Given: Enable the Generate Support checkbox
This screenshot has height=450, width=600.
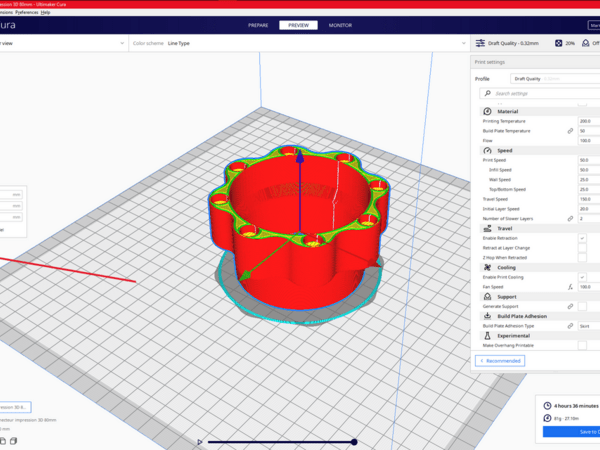Looking at the screenshot, I should [582, 305].
